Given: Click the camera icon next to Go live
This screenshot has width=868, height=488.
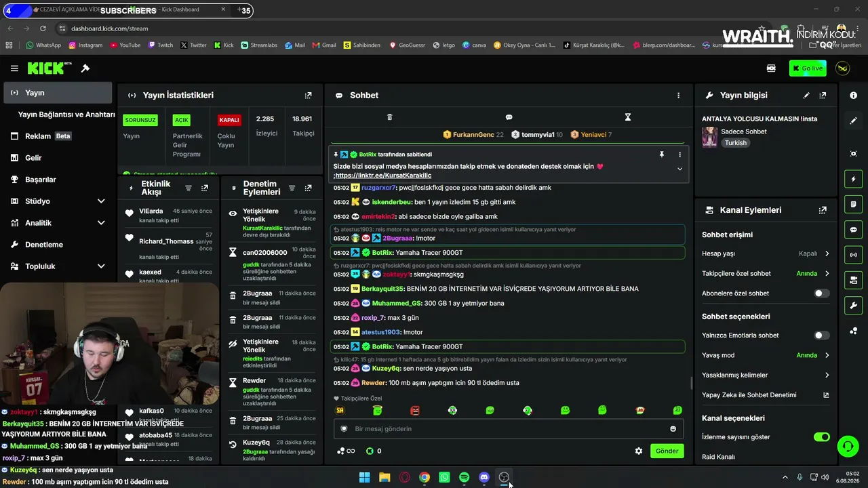Looking at the screenshot, I should point(771,68).
